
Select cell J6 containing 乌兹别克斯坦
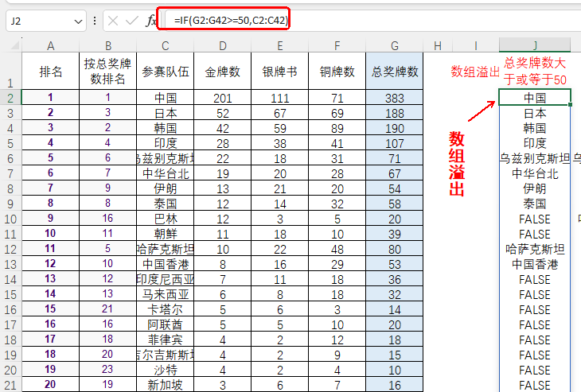[535, 158]
